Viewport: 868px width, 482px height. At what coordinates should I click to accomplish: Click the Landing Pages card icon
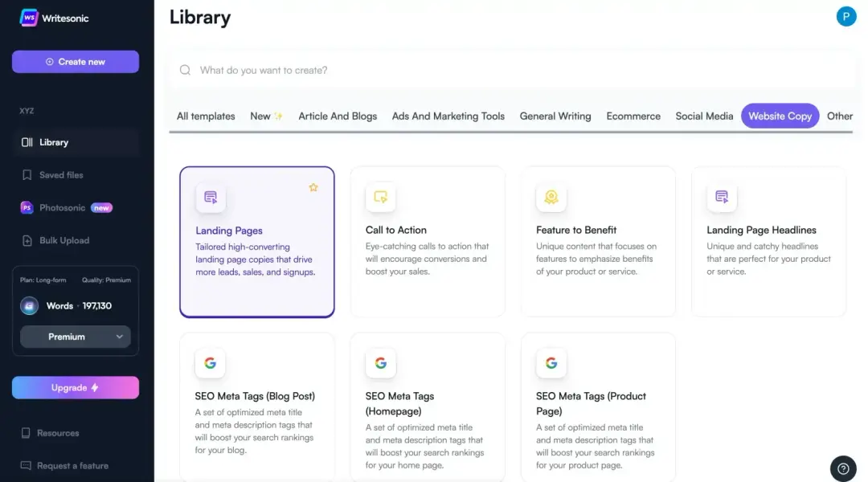tap(211, 197)
